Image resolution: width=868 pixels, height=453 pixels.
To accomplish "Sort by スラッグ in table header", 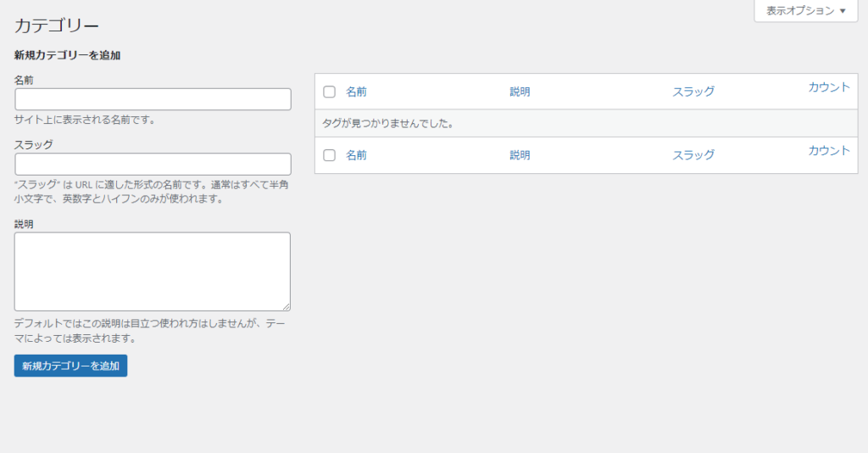I will [693, 92].
